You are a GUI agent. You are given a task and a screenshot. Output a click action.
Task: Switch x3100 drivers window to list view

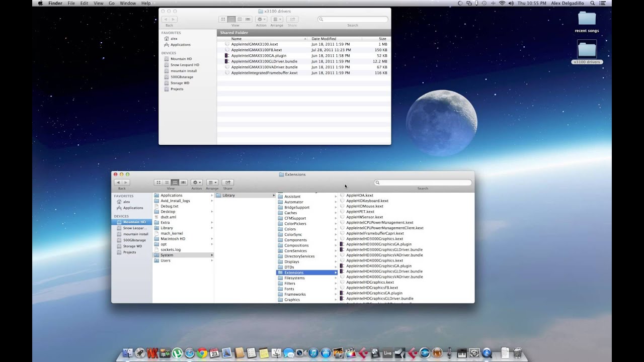point(231,19)
